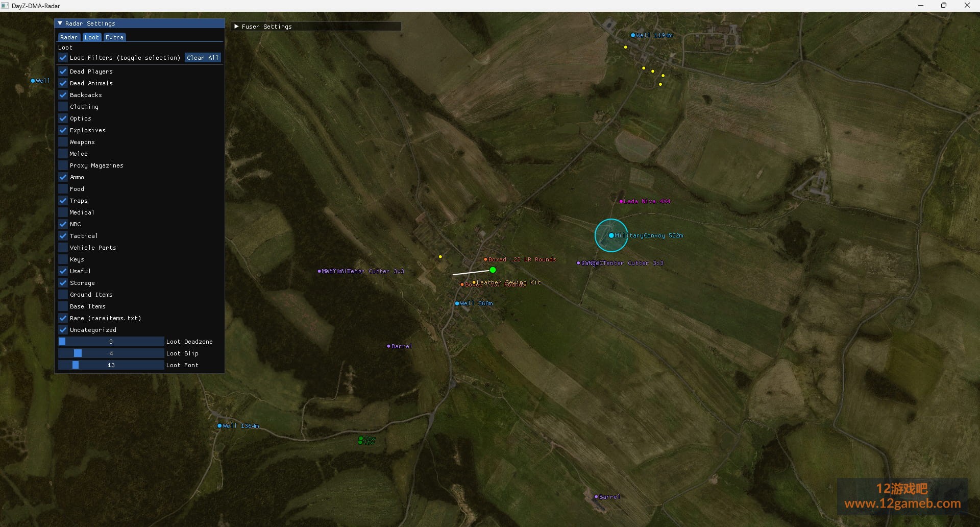This screenshot has height=527, width=980.
Task: Toggle the Explosives filter
Action: pos(63,130)
